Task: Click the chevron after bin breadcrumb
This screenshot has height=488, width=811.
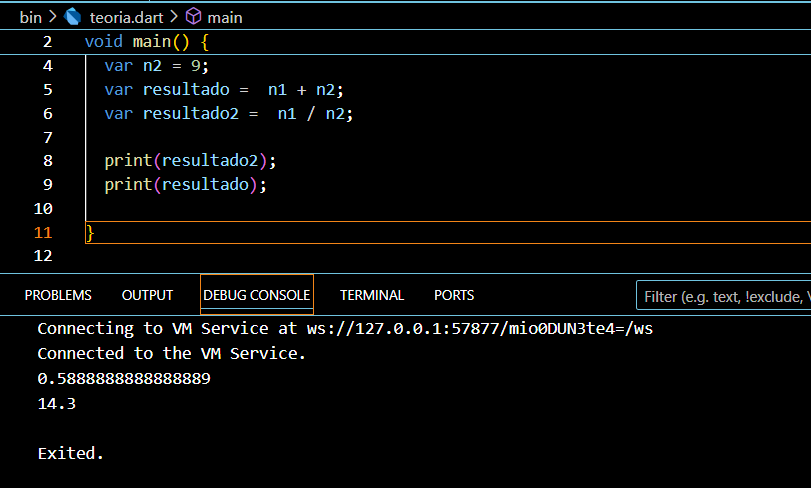Action: pos(52,17)
